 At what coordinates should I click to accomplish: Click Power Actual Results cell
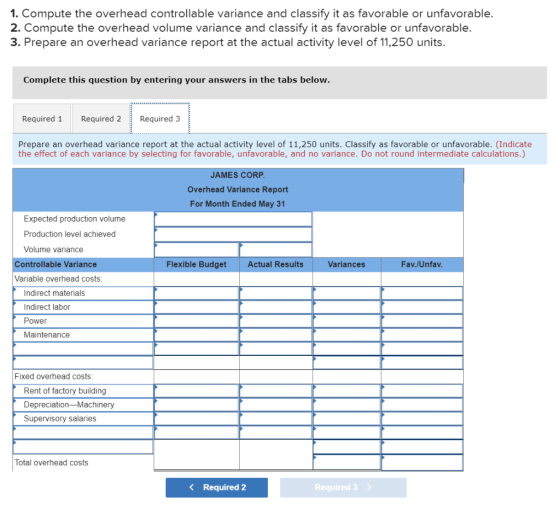click(276, 321)
